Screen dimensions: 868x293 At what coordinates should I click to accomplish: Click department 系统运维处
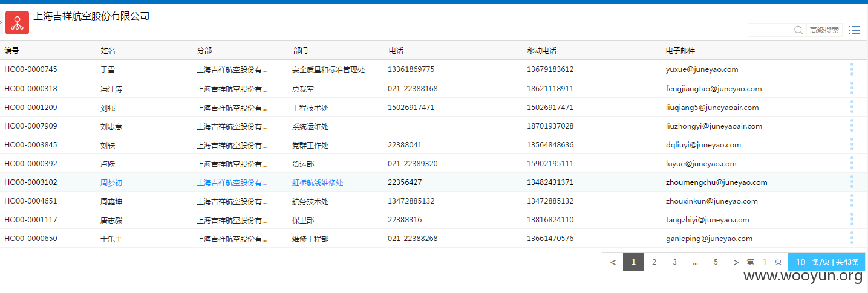(310, 126)
